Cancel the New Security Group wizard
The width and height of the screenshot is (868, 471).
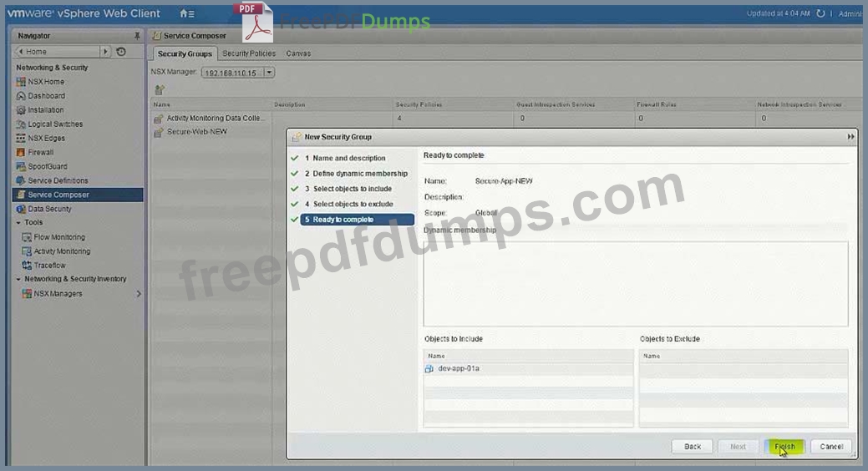pyautogui.click(x=831, y=447)
